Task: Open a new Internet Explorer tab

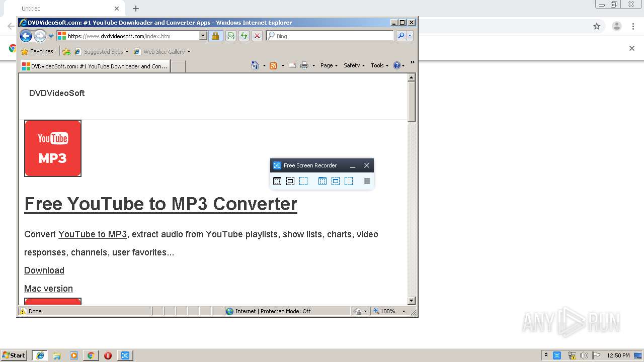Action: (179, 66)
